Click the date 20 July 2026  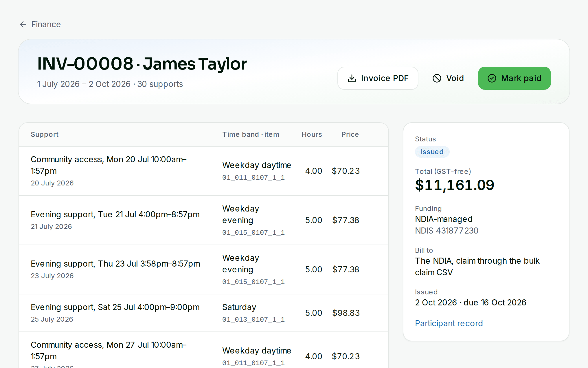(x=52, y=183)
